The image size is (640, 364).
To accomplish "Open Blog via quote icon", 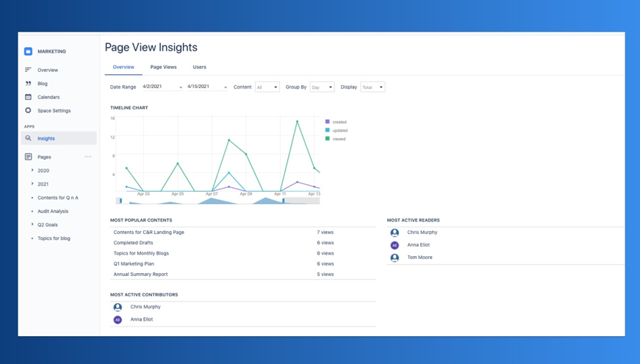I will click(x=28, y=84).
